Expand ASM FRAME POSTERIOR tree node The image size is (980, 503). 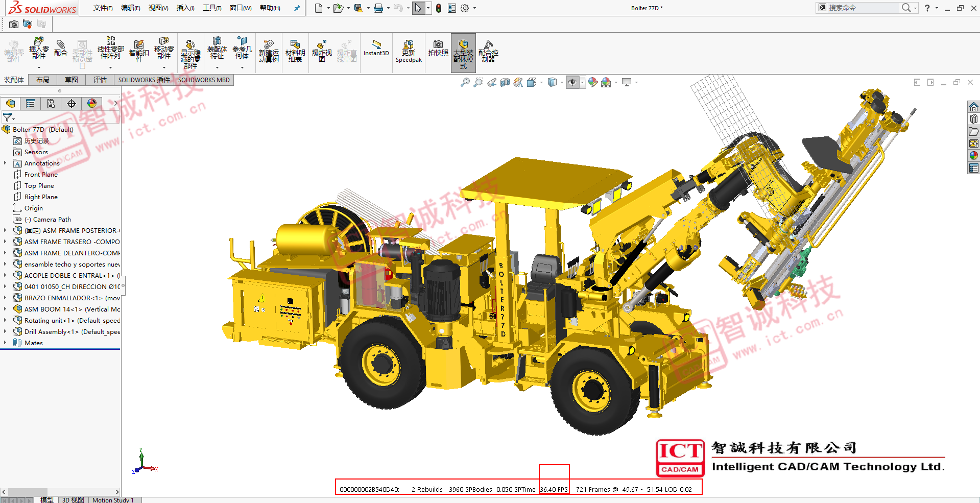[x=5, y=230]
